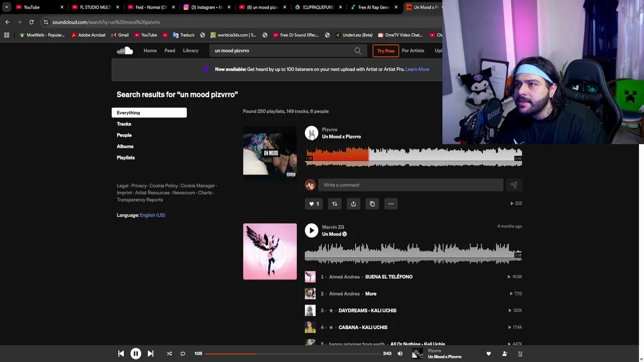Seek on the bottom player progress bar
The height and width of the screenshot is (362, 644).
292,353
